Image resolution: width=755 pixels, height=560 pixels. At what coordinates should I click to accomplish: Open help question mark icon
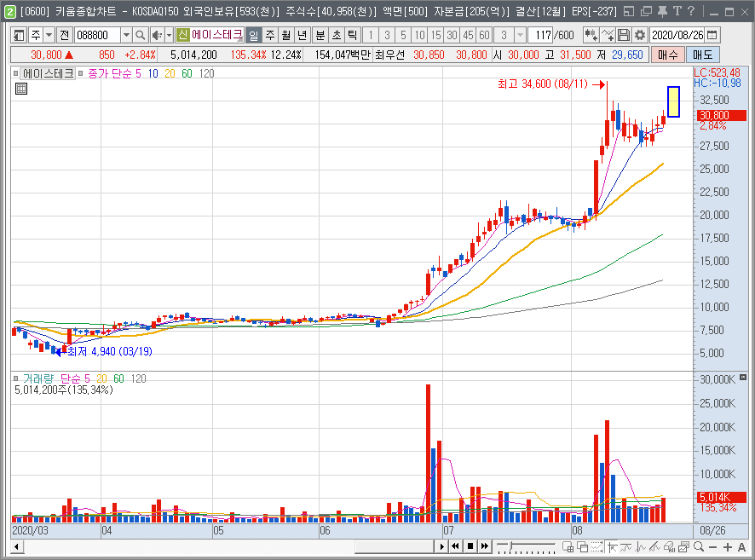tap(691, 11)
